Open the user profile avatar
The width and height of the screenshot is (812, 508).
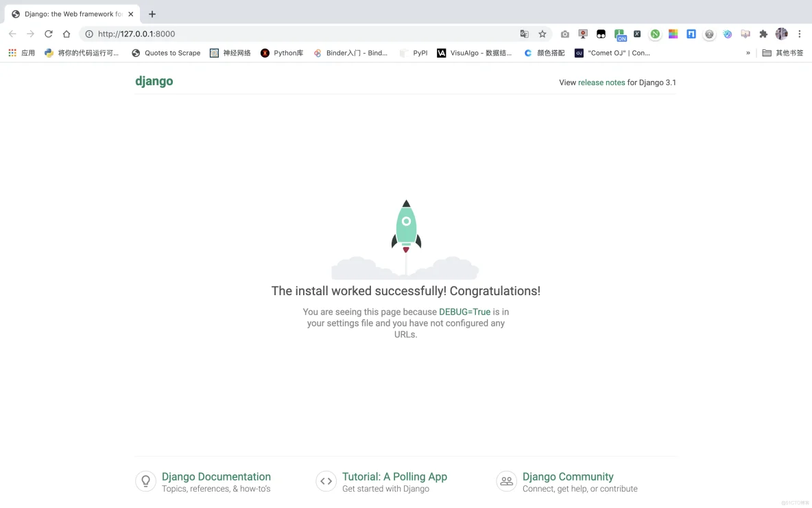pos(781,34)
